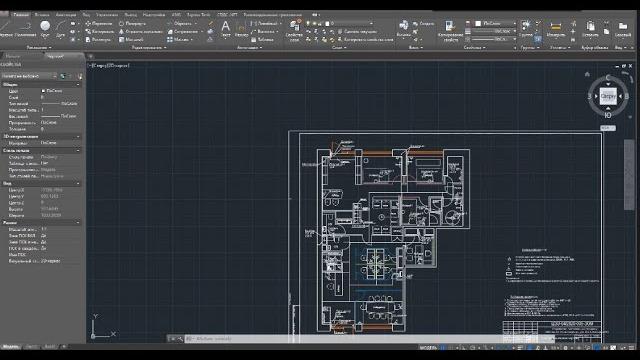The image size is (640, 360).
Task: Click the Measure (Измерить) tool icon
Action: [556, 29]
